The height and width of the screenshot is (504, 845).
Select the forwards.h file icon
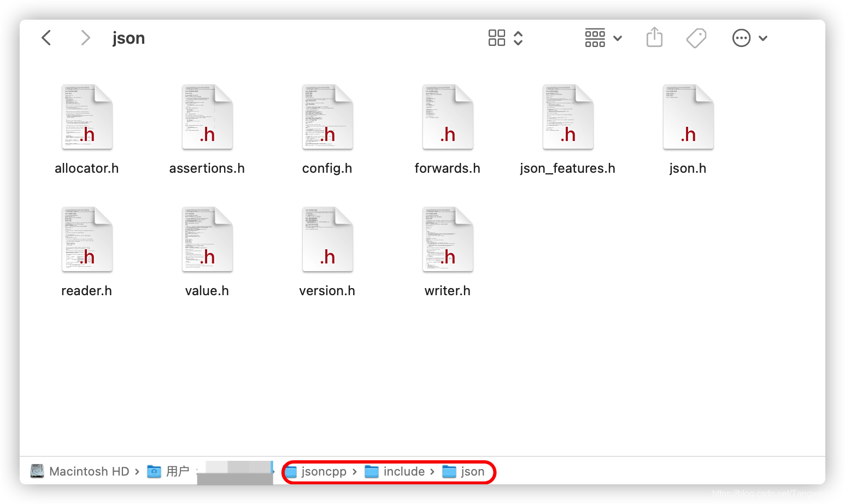coord(448,117)
